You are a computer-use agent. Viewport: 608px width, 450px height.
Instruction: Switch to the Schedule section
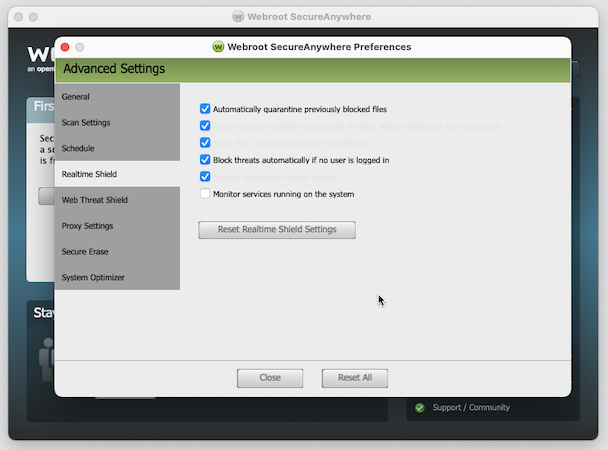[x=117, y=148]
